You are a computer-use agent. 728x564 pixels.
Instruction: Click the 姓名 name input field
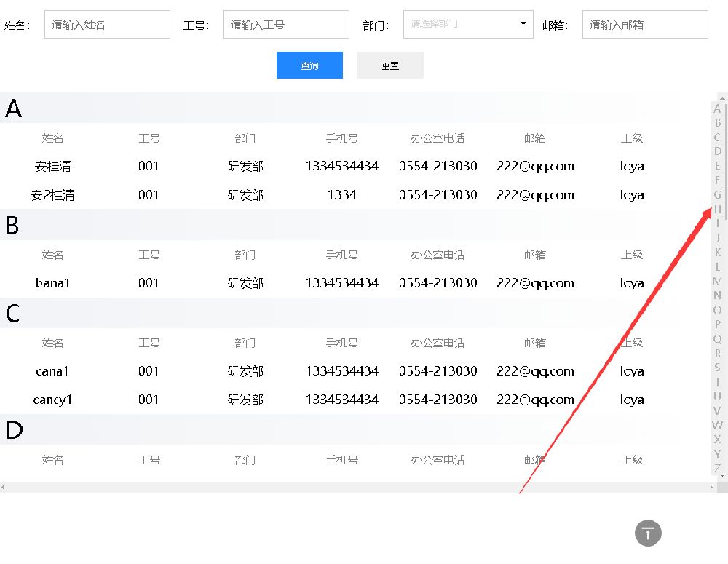pos(106,24)
